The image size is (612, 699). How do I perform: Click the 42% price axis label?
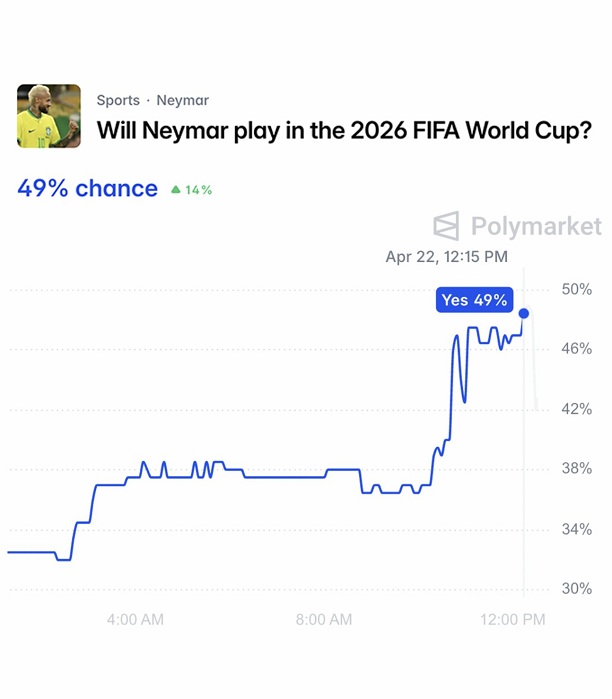pos(576,409)
